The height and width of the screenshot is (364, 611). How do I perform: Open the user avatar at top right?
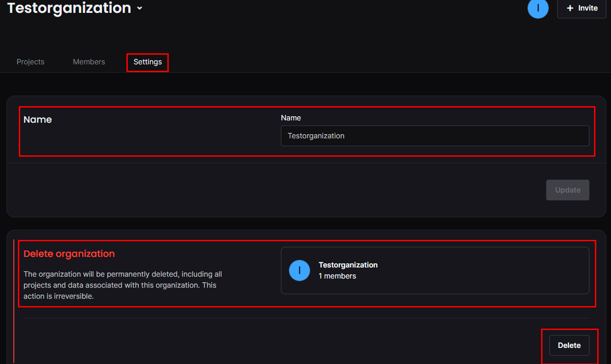point(538,8)
